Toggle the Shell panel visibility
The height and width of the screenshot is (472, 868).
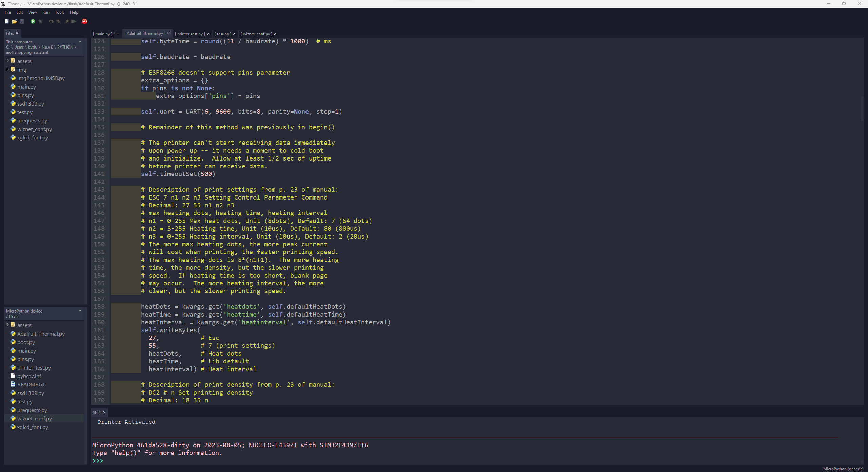[104, 412]
